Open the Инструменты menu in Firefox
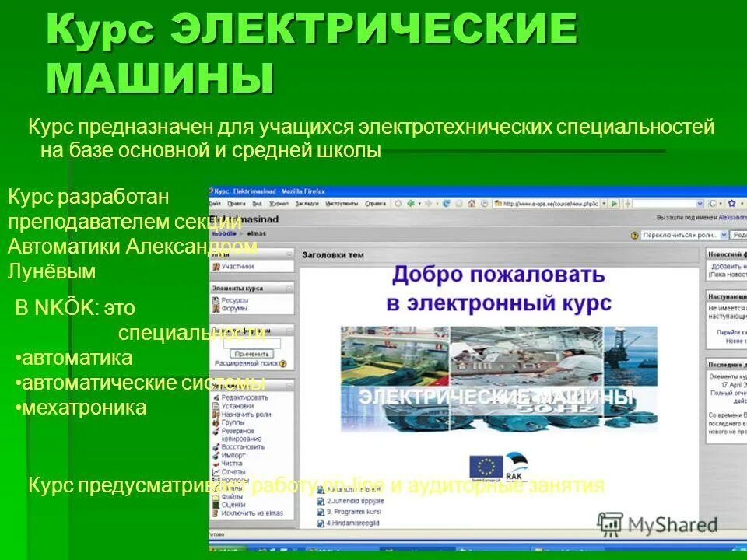Viewport: 747px width, 560px height. point(342,203)
